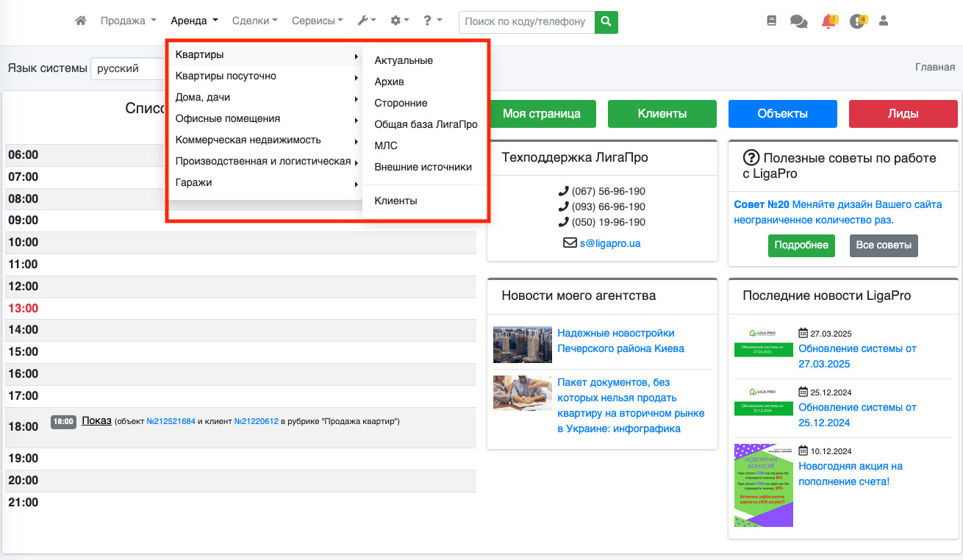The height and width of the screenshot is (560, 963).
Task: Open the Новогодняя акция news thumbnail
Action: 763,485
